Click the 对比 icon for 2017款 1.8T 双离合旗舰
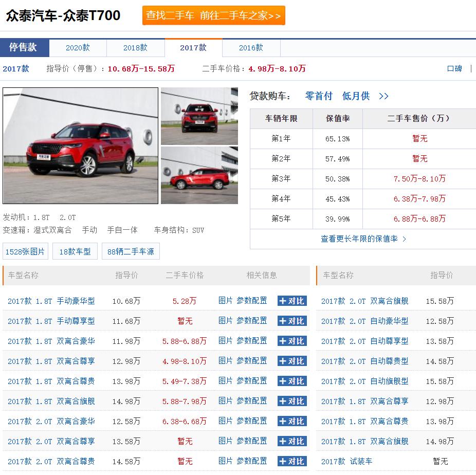476x475 pixels. 291,401
